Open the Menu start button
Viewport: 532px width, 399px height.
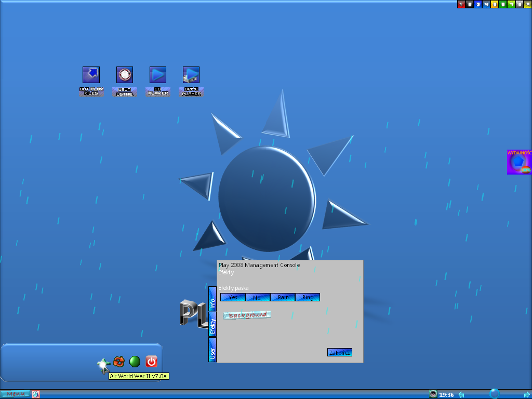(x=15, y=394)
